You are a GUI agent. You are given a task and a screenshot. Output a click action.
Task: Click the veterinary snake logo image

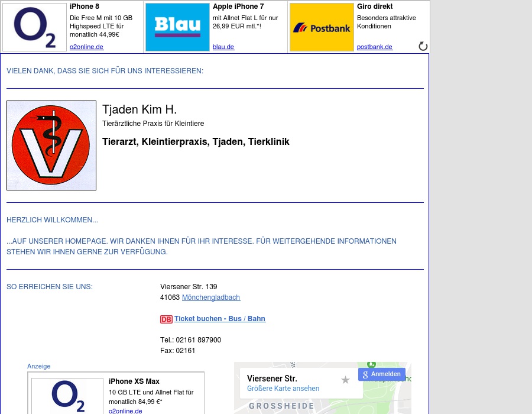(x=51, y=145)
